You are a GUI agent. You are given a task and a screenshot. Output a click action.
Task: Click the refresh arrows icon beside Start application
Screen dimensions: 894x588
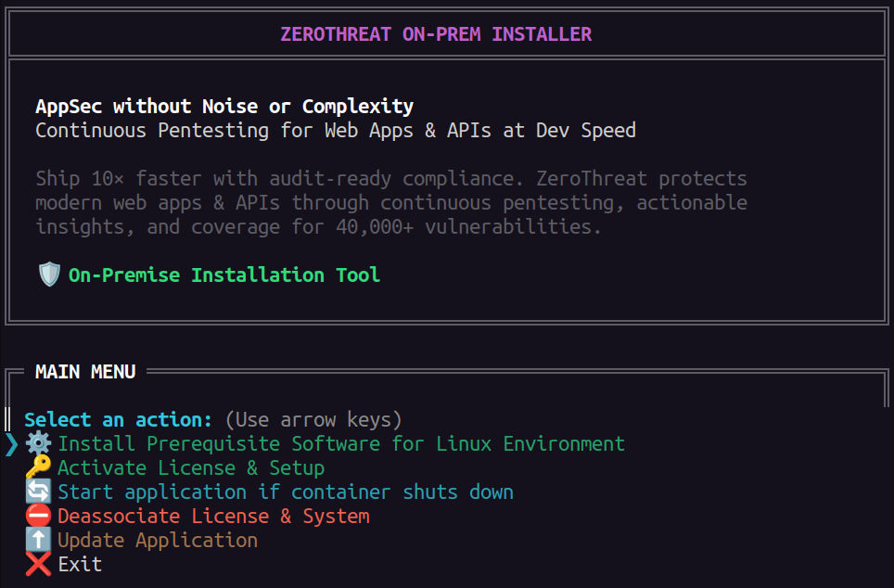38,492
